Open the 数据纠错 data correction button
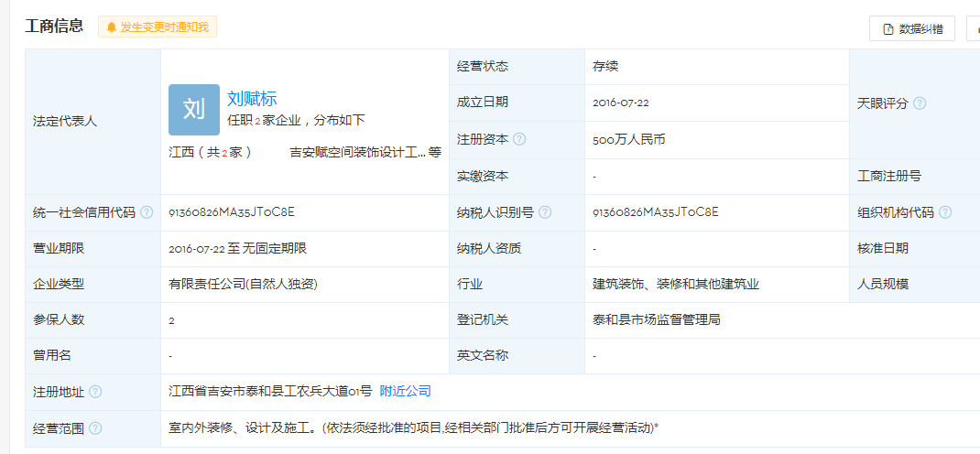The height and width of the screenshot is (454, 980). pos(911,28)
